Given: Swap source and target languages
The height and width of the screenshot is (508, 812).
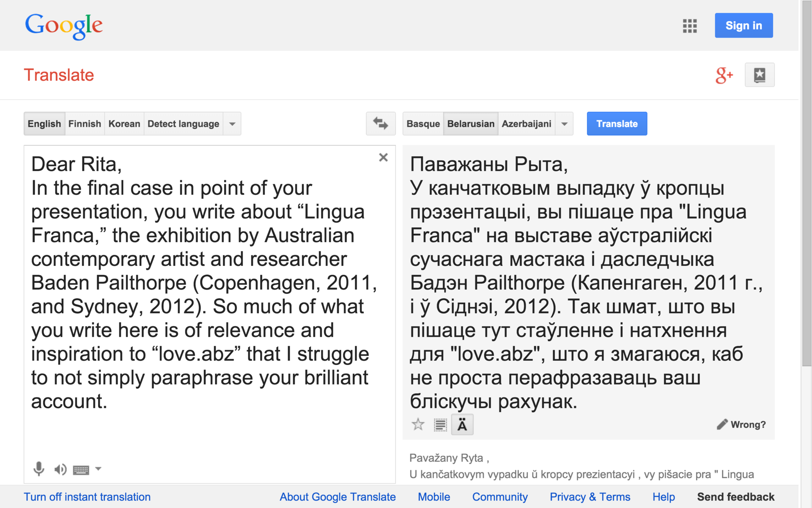Looking at the screenshot, I should [x=380, y=124].
